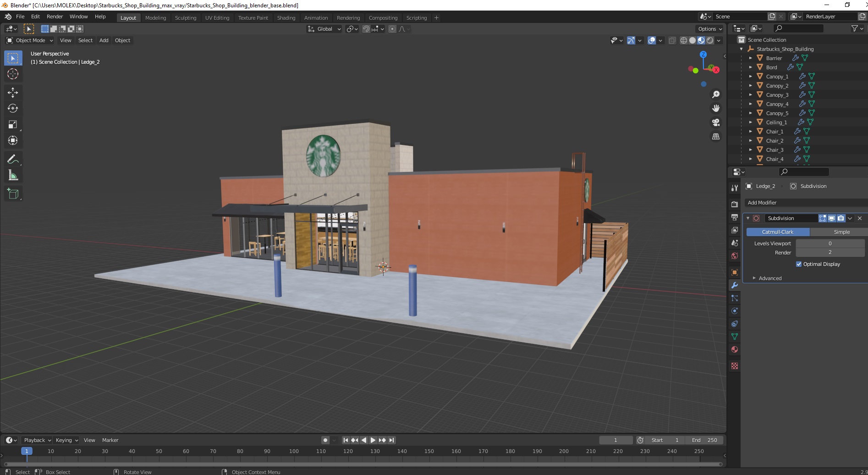Open the World properties tab
868x475 pixels.
[x=735, y=256]
